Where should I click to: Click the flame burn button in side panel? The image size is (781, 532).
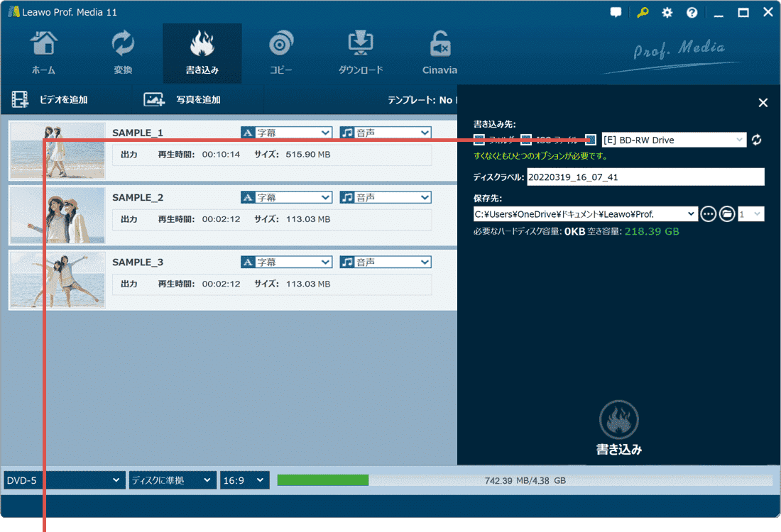tap(618, 420)
